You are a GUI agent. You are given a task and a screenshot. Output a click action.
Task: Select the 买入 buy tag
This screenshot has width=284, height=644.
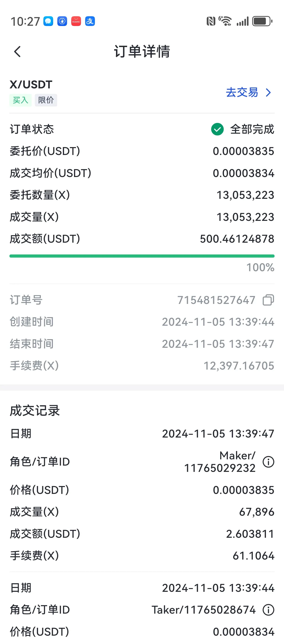20,100
